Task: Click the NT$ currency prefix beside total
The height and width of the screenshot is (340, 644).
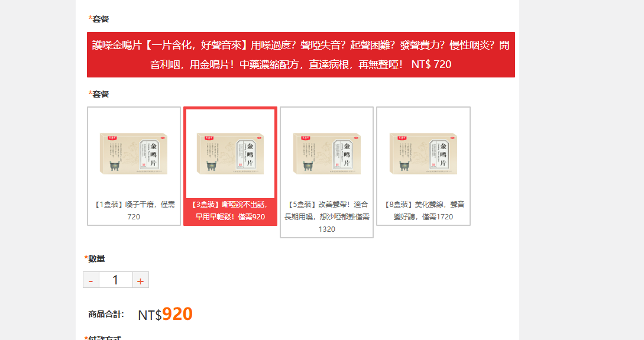Action: pos(150,315)
